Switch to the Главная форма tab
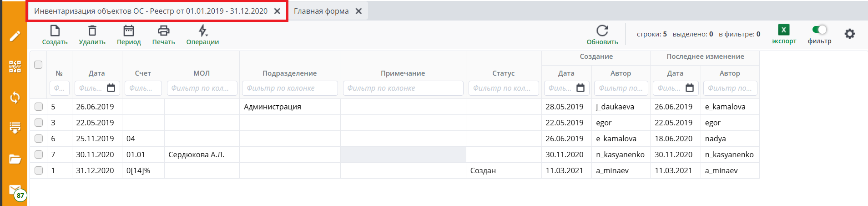The height and width of the screenshot is (206, 868). coord(321,11)
